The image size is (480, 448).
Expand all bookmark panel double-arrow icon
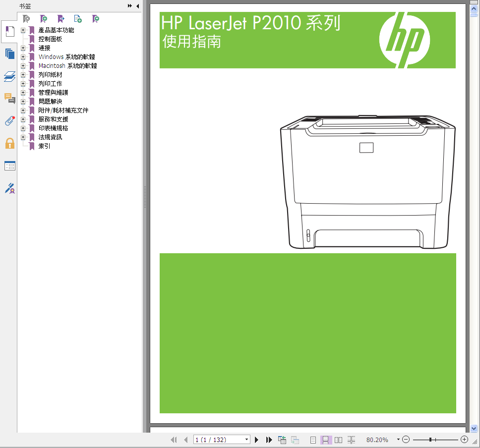130,6
